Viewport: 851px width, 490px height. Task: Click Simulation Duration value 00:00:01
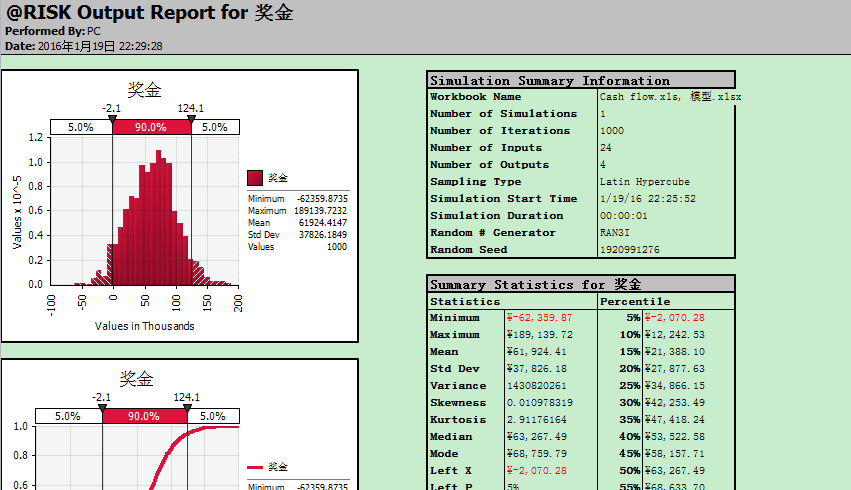coord(624,215)
